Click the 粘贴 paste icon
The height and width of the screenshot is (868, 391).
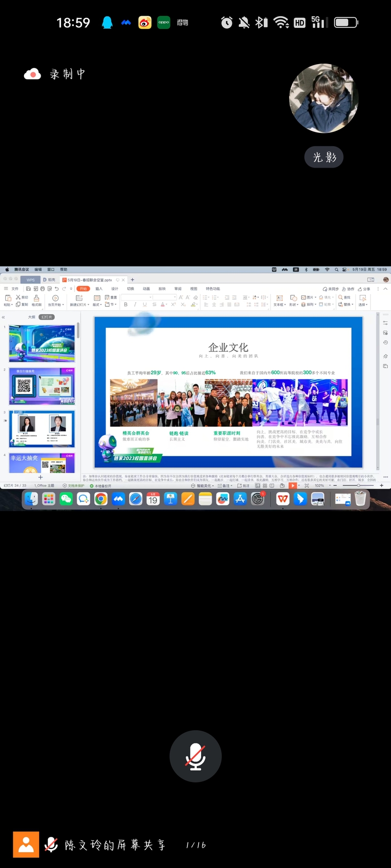pos(8,298)
